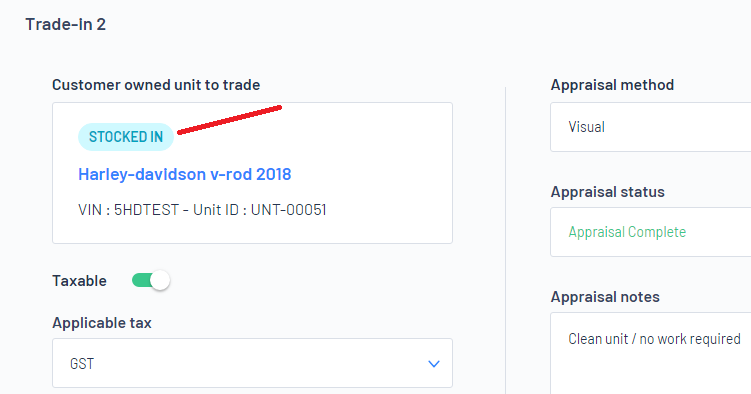Screen dimensions: 751x394
Task: Expand the GST dropdown chevron arrow
Action: pos(433,364)
